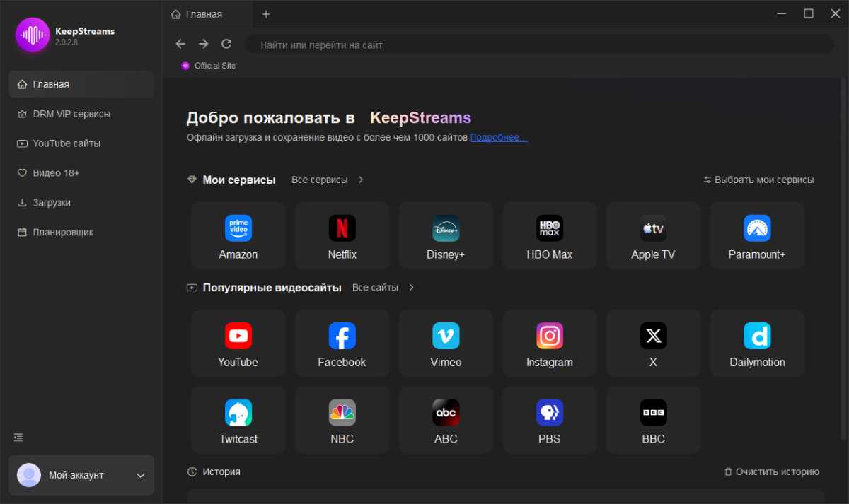Viewport: 849px width, 504px height.
Task: Open the Dailymotion site tile
Action: (x=758, y=343)
